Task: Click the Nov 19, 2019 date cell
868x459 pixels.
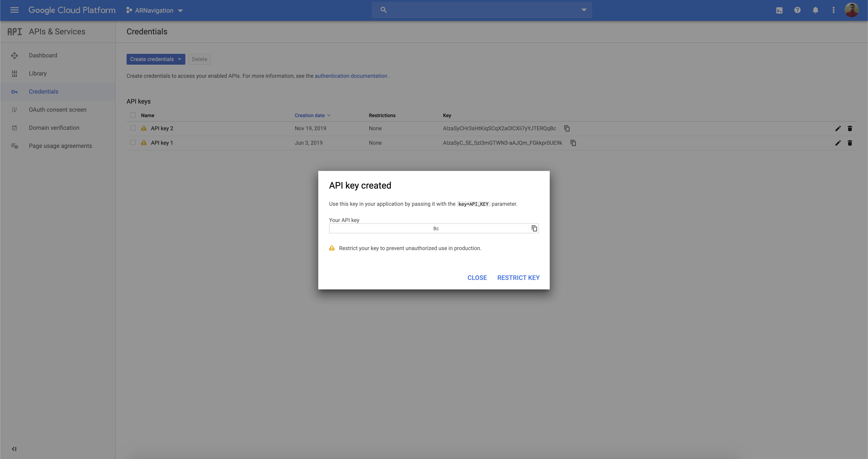Action: 310,128
